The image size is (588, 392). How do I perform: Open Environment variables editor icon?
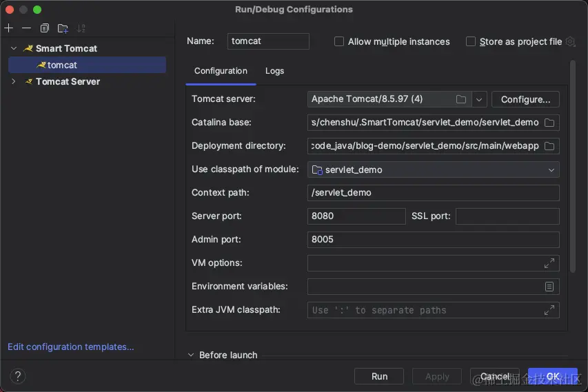coord(549,287)
